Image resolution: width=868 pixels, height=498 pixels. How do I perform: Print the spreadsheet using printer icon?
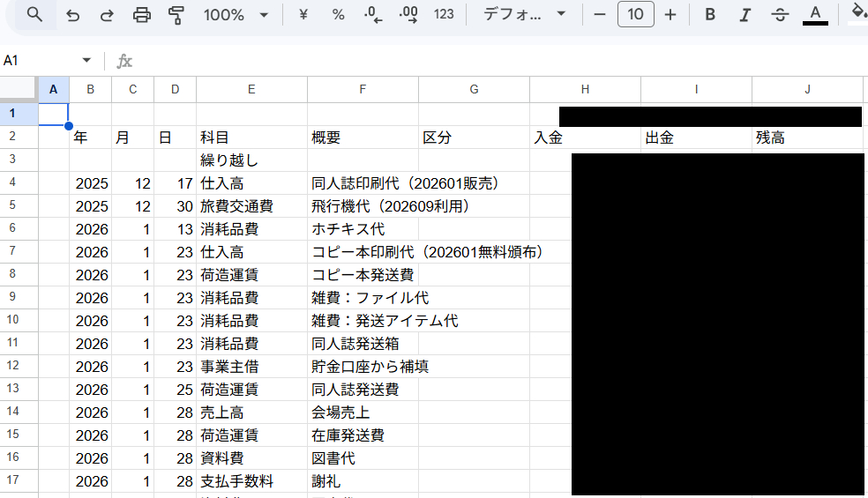point(141,15)
